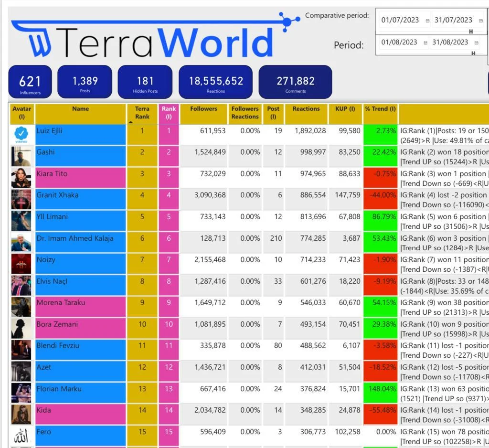Click Yll Limani avatar thumbnail
Screen dimensions: 489x448
click(x=21, y=221)
